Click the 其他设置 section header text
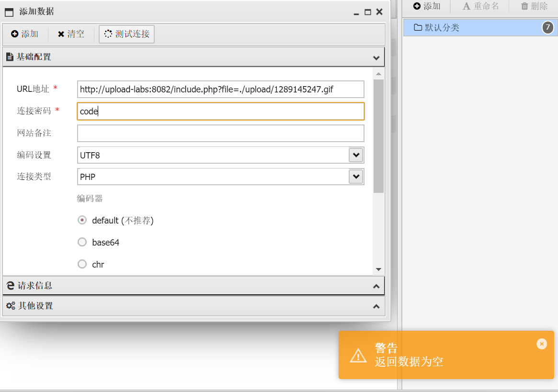Viewport: 558px width, 392px height. point(35,306)
